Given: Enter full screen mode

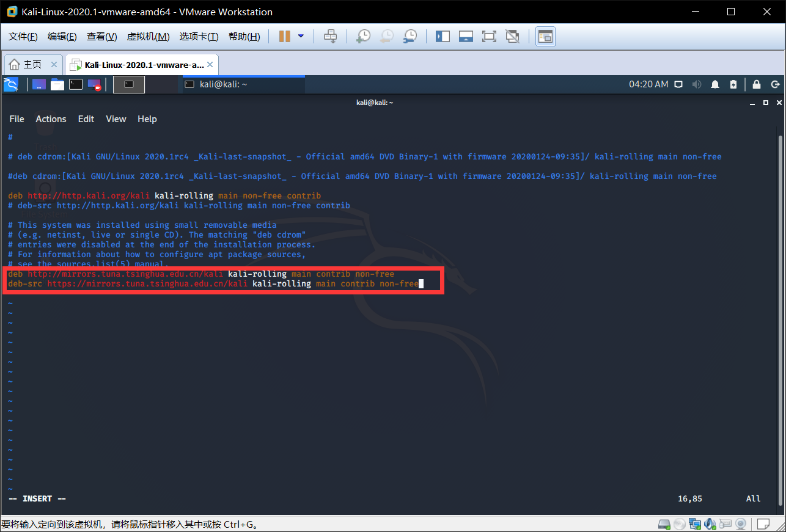Looking at the screenshot, I should (x=489, y=37).
